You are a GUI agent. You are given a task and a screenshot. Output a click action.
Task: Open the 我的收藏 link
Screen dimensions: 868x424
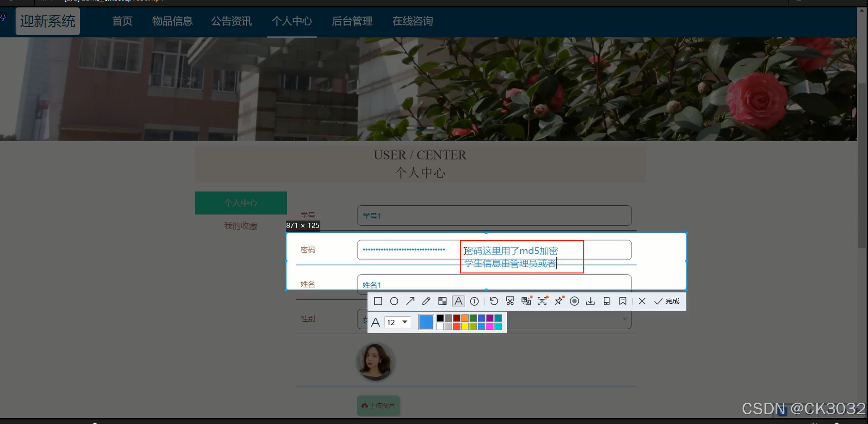[240, 226]
